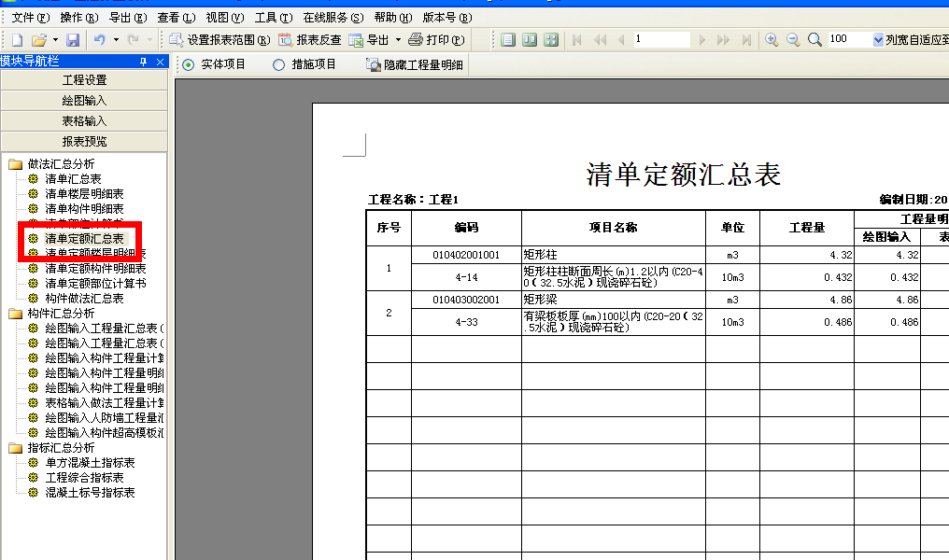Go to the next page

click(702, 40)
